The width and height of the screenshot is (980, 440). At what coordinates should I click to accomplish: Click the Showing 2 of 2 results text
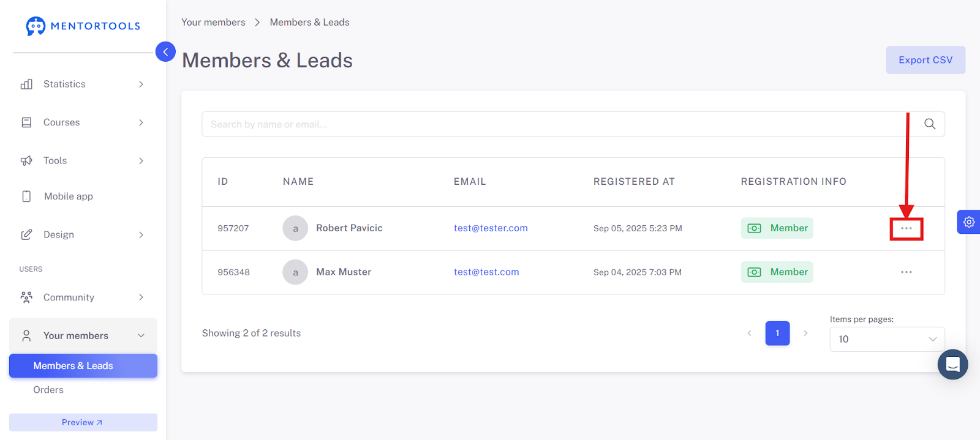(251, 334)
